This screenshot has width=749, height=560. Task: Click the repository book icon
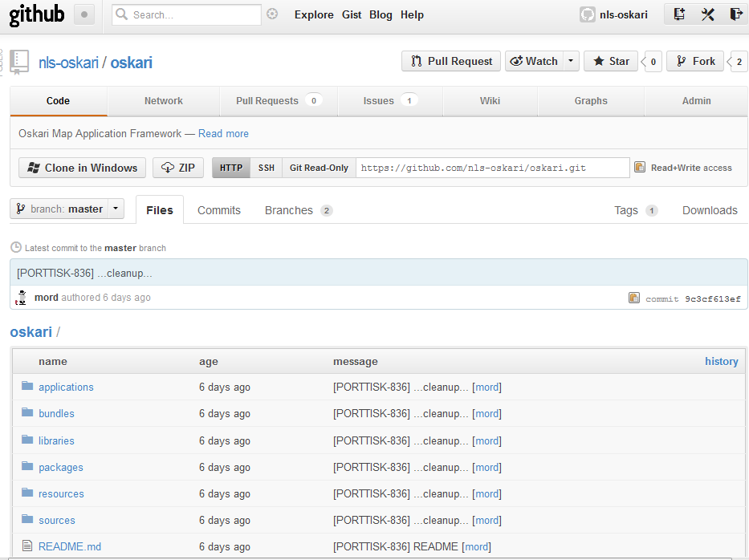click(19, 62)
